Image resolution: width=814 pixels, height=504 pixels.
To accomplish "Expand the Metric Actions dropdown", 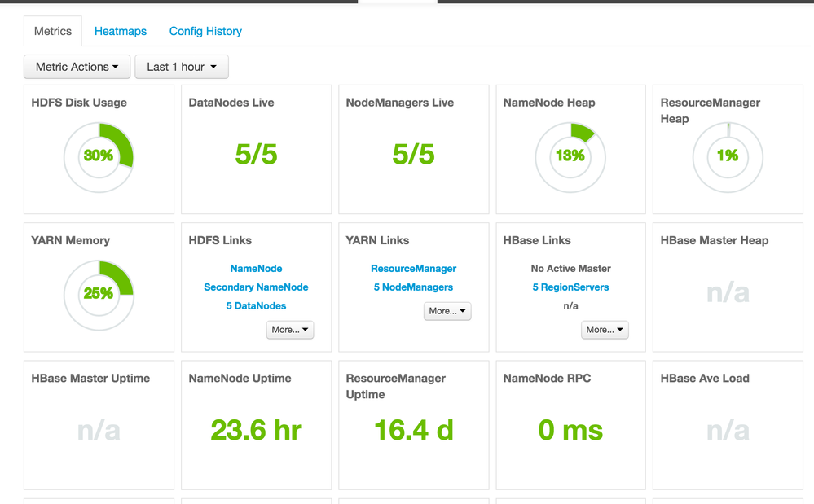I will pyautogui.click(x=77, y=67).
